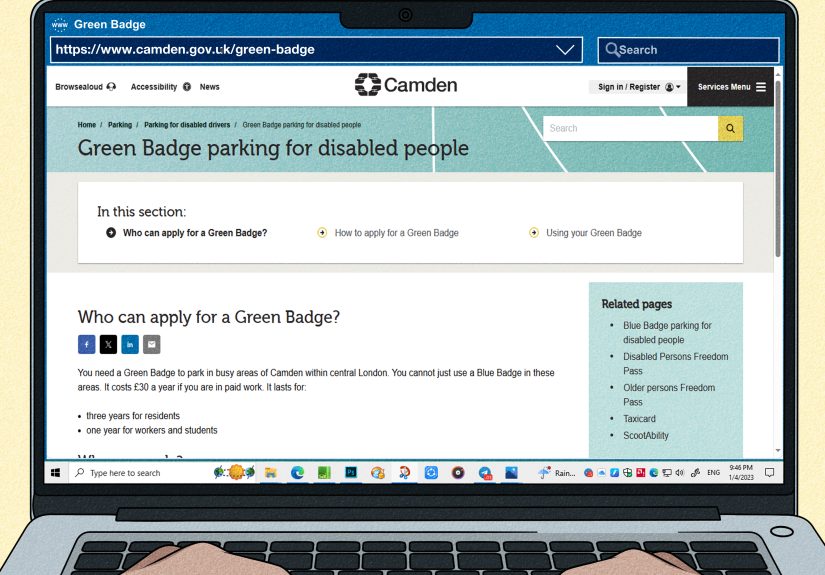Share page on X
This screenshot has height=575, width=825.
point(108,345)
